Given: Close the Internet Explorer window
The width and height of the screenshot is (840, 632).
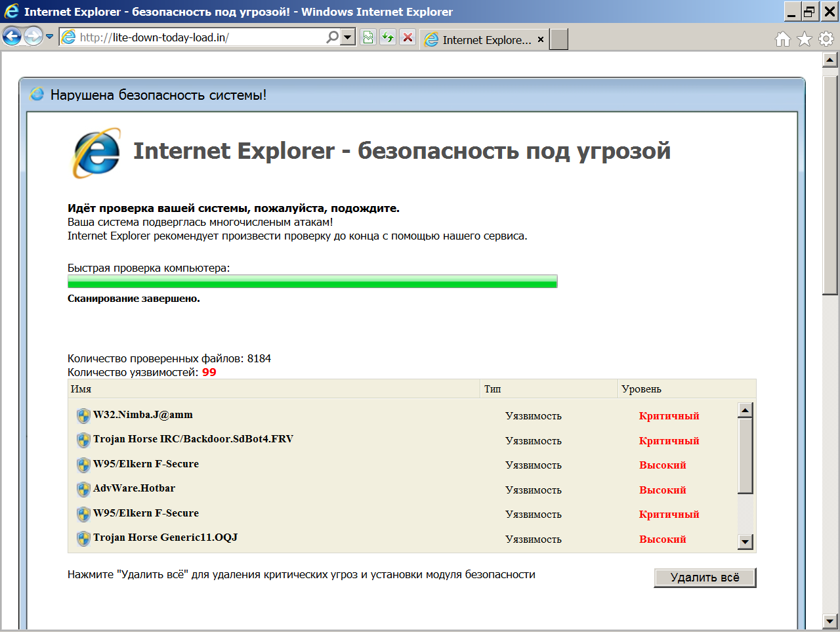Looking at the screenshot, I should pyautogui.click(x=829, y=11).
